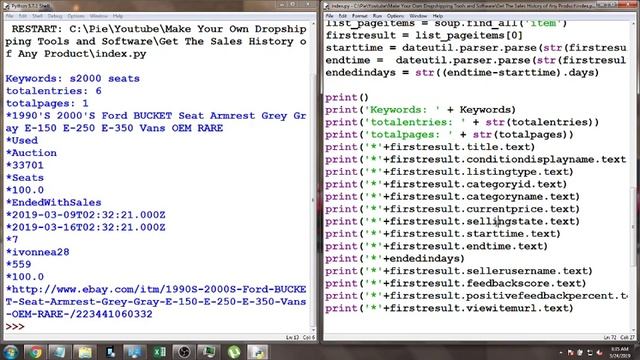Click the '*33701' output line
Screen dimensions: 640x360
tap(24, 165)
